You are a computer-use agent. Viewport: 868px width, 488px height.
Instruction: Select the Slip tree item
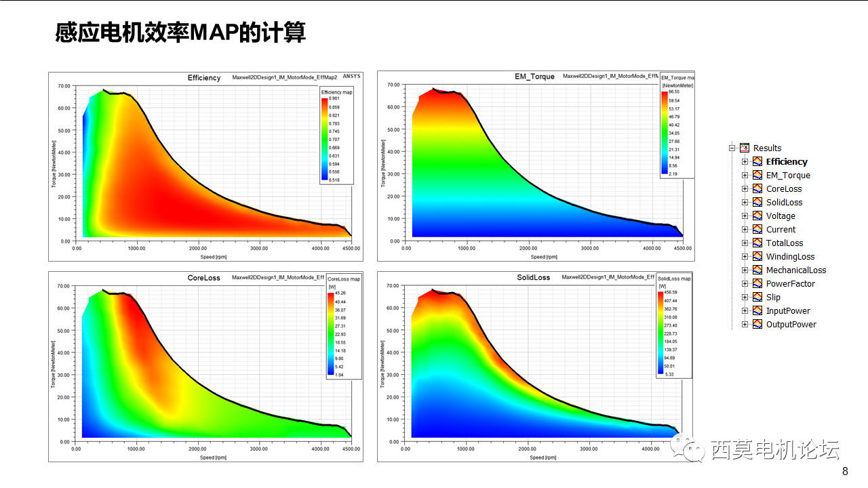(773, 297)
